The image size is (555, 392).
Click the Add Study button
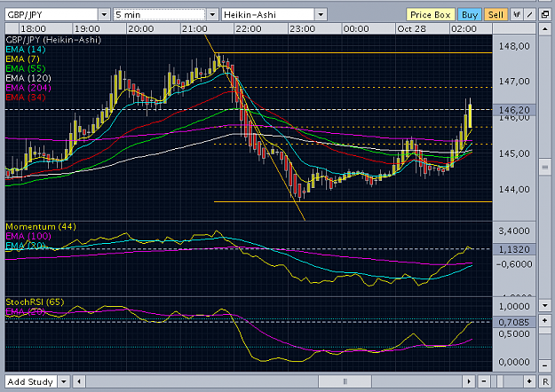[x=31, y=381]
